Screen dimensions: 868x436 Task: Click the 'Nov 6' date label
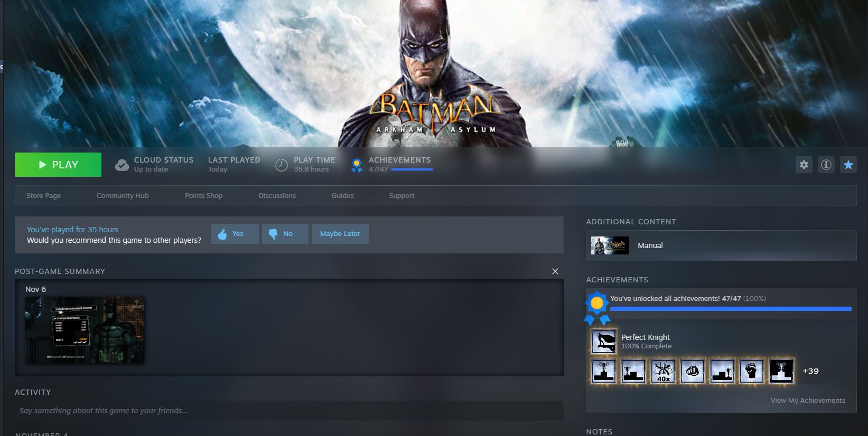click(36, 289)
